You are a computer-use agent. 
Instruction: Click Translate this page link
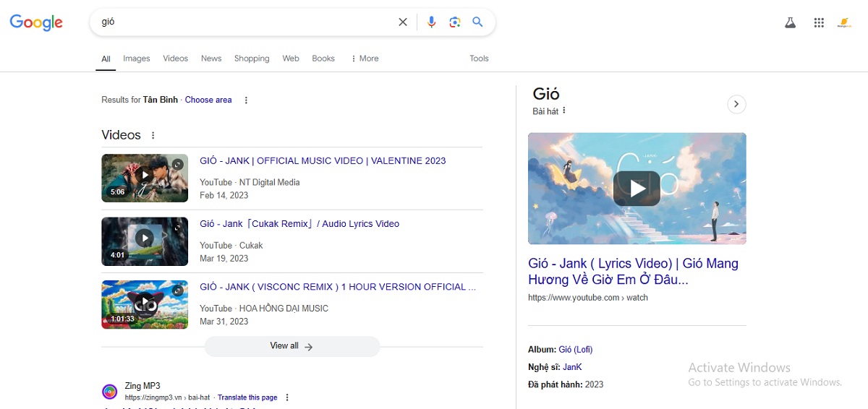(x=247, y=397)
